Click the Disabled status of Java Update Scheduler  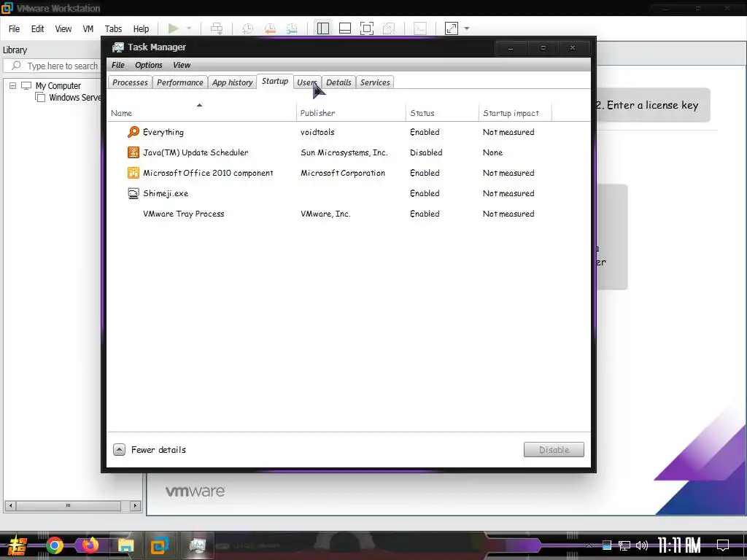(426, 153)
